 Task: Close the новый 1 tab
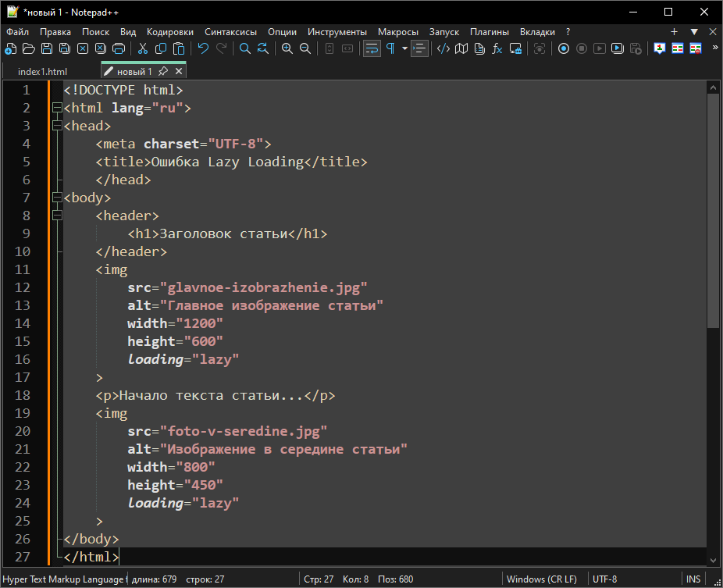179,71
